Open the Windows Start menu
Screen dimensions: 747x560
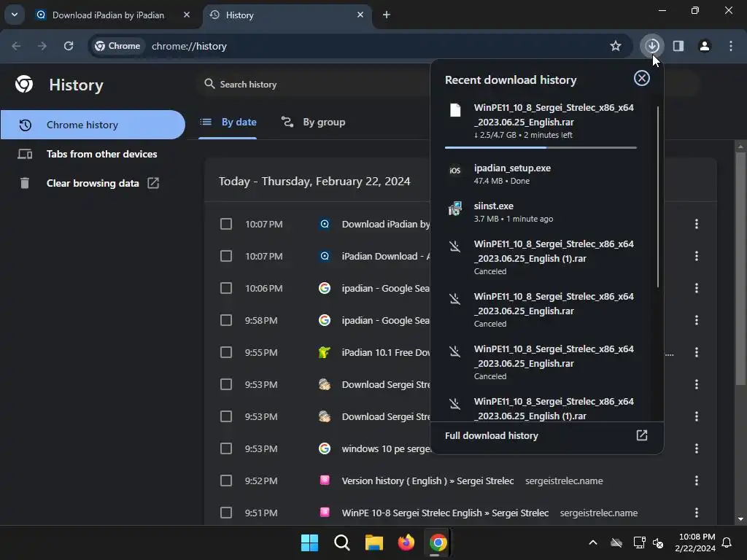click(x=309, y=542)
